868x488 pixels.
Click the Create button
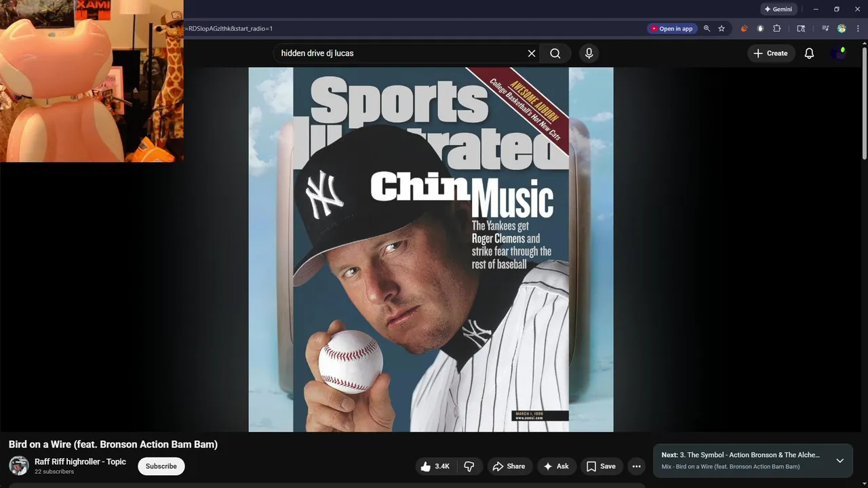pyautogui.click(x=770, y=54)
